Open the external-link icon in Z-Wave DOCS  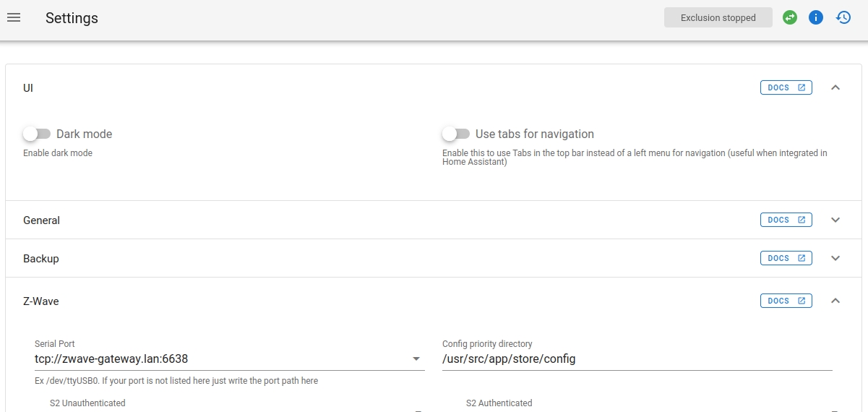802,301
